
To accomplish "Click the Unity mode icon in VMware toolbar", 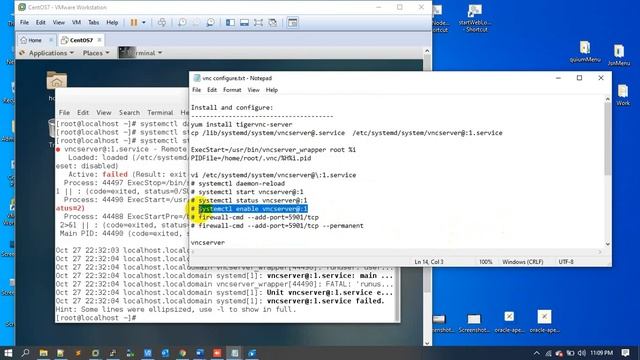I will [273, 22].
